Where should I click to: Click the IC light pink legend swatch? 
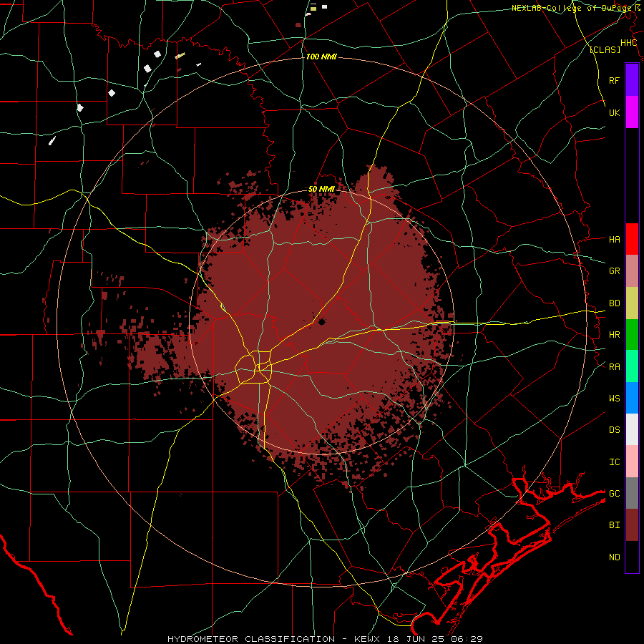coord(632,462)
